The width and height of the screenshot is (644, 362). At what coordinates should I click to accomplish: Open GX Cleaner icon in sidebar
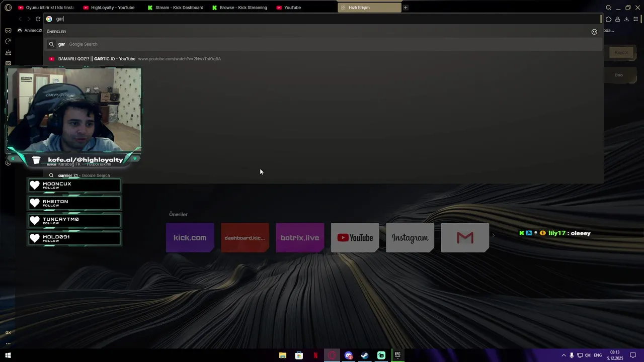pos(8,52)
